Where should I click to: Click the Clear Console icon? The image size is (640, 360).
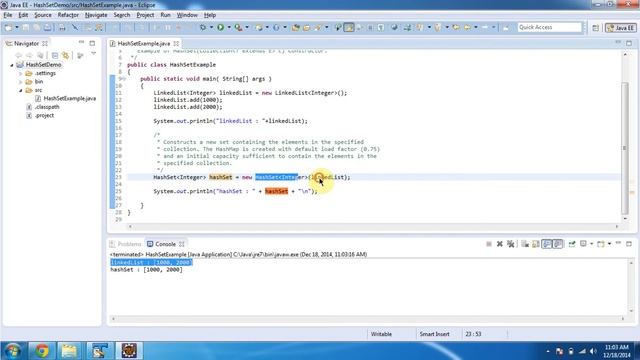click(x=524, y=244)
